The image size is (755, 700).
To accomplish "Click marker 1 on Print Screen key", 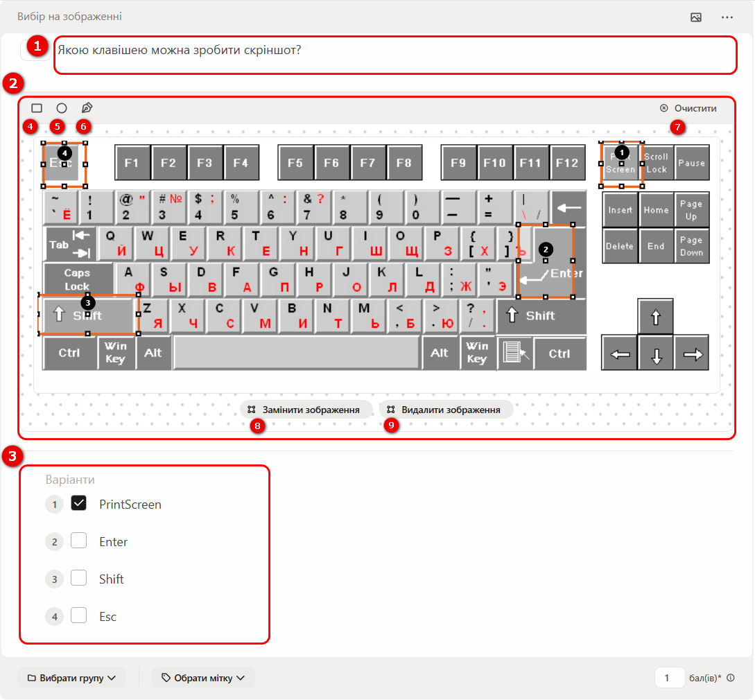I will tap(621, 150).
